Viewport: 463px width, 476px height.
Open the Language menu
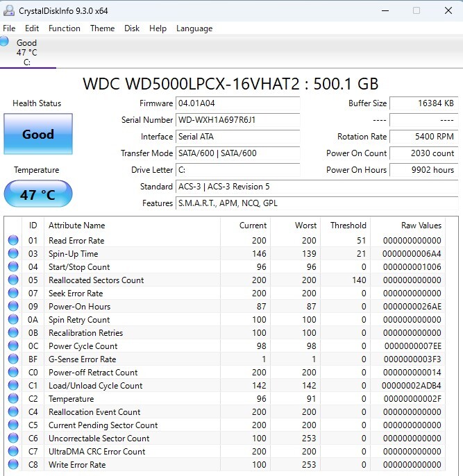click(194, 28)
